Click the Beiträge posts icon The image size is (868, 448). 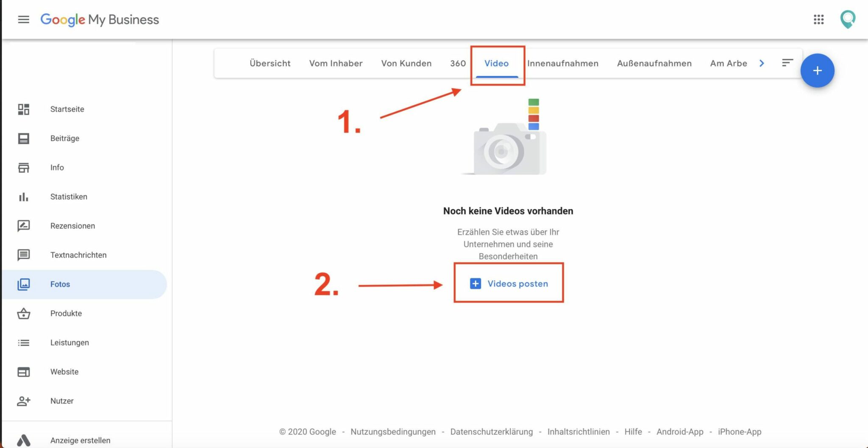24,138
